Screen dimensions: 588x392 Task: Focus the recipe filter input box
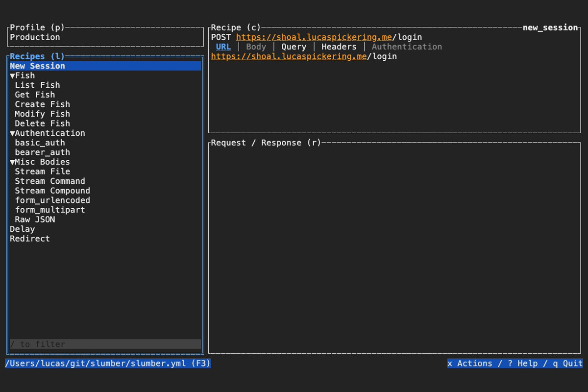coord(105,344)
